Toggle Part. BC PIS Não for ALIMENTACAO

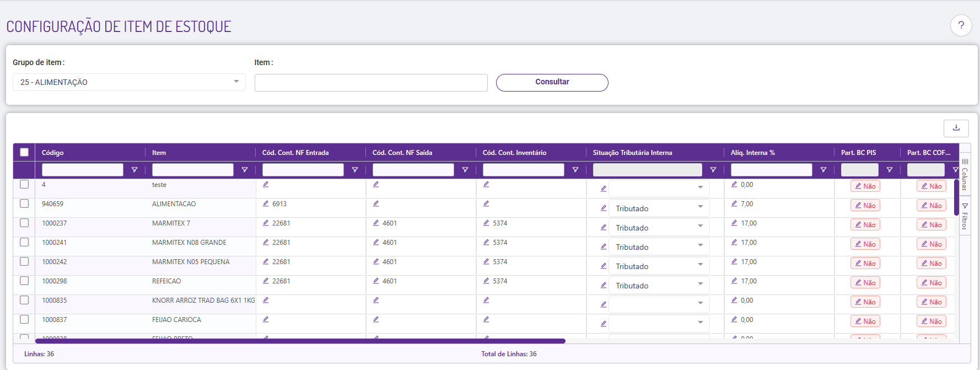pyautogui.click(x=865, y=205)
